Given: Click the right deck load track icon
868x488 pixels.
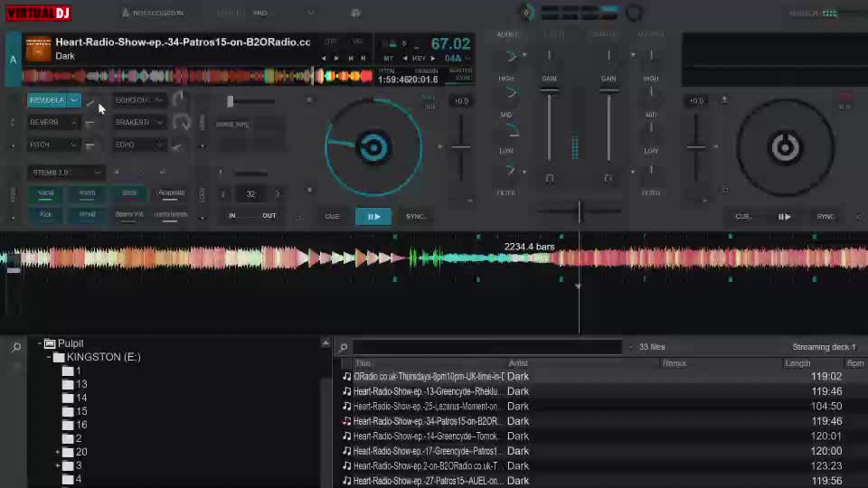Looking at the screenshot, I should [x=723, y=99].
